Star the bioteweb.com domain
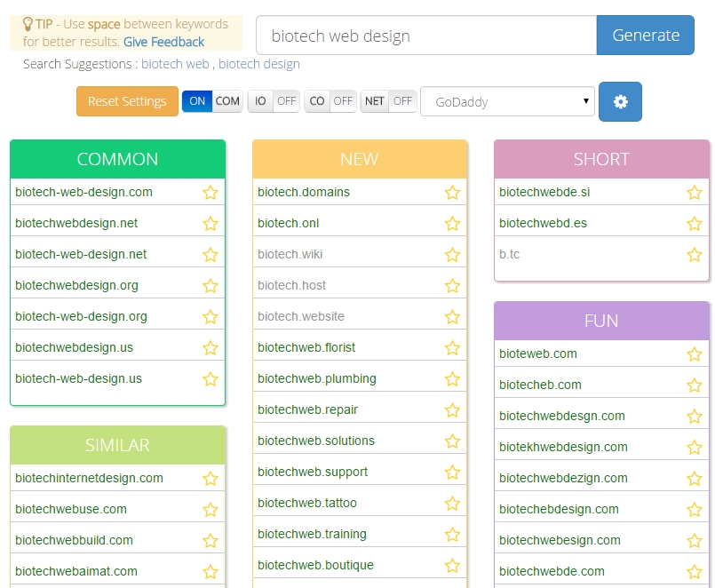715x588 pixels. click(x=695, y=354)
